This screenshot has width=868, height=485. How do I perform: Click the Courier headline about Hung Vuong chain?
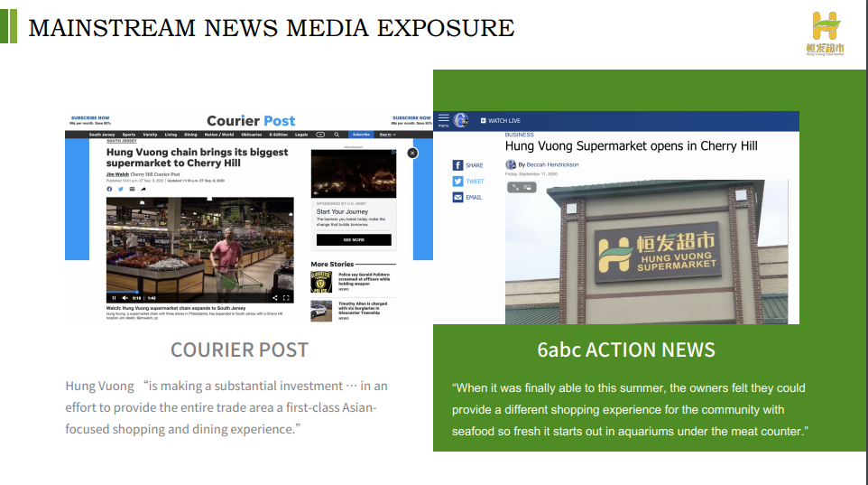tap(197, 157)
